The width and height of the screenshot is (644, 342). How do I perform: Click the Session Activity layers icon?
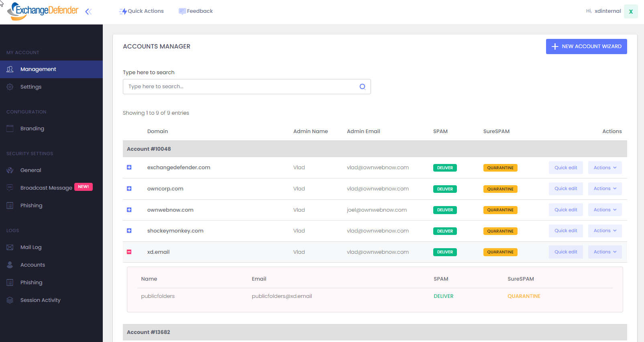(10, 300)
